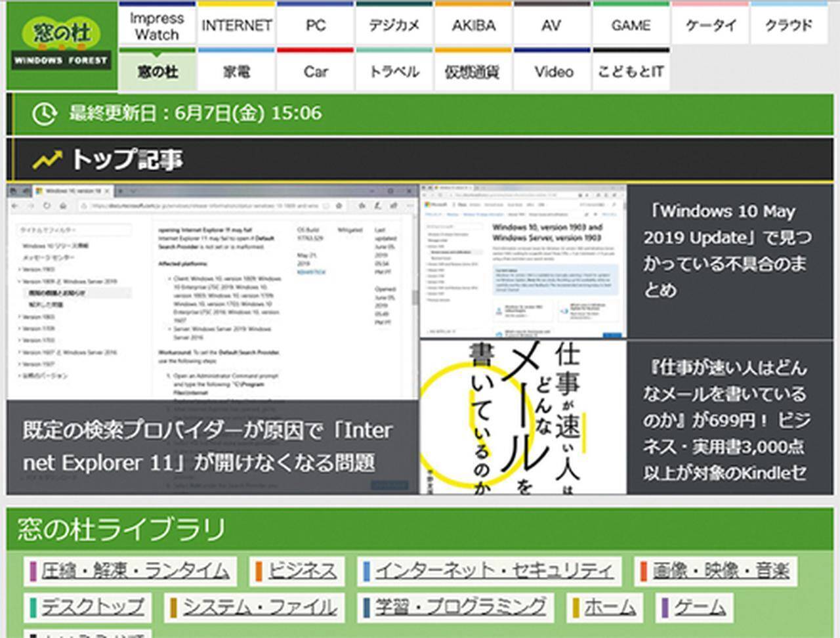Open article 既定の検索プロバイダーが原因で headline
The width and height of the screenshot is (840, 638).
[x=207, y=446]
